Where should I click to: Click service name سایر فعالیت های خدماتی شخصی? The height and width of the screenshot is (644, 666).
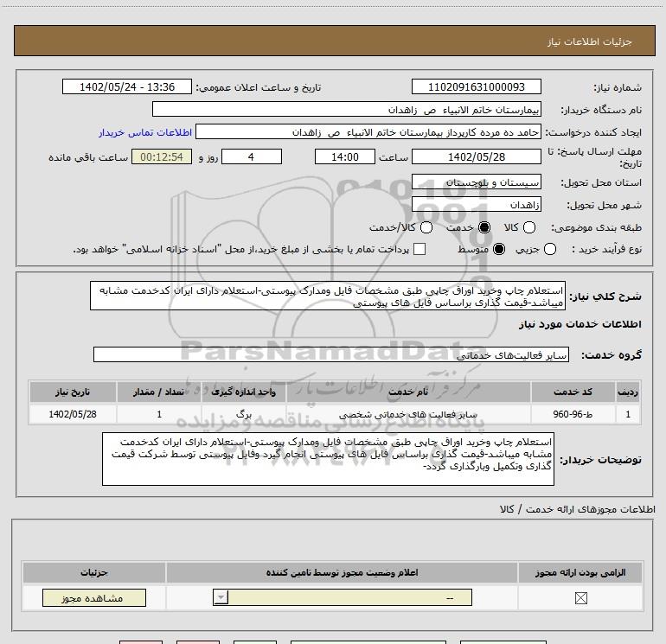(x=408, y=414)
